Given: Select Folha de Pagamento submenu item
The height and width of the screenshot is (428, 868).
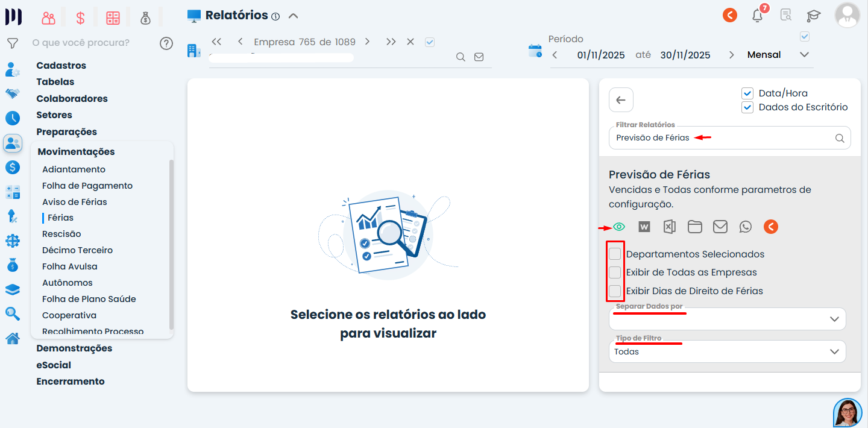Looking at the screenshot, I should click(x=87, y=186).
